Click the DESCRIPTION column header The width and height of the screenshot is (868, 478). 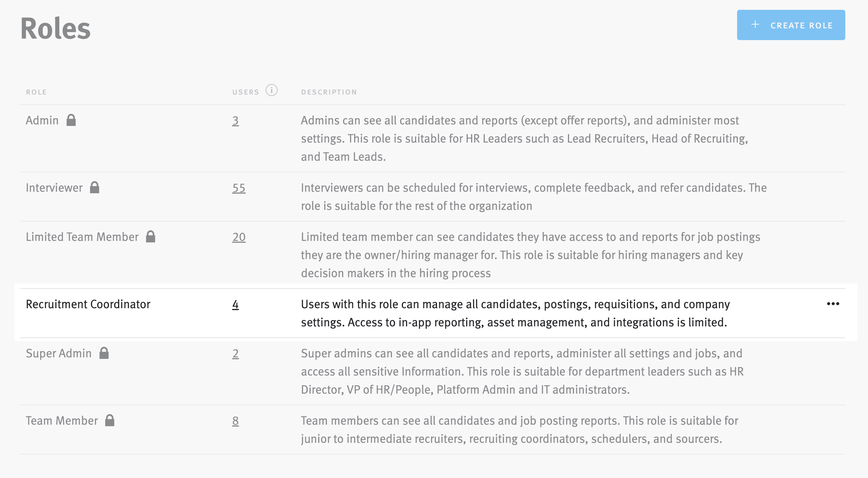click(x=329, y=92)
